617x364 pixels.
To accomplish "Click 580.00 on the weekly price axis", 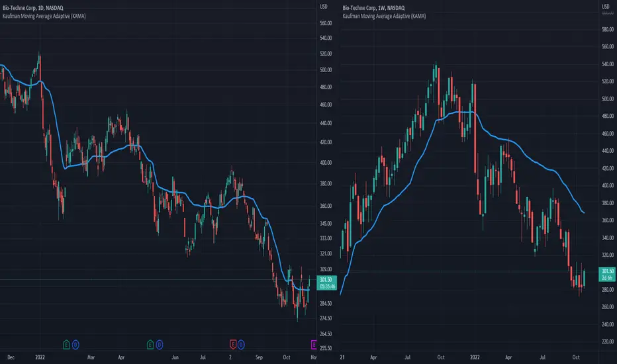I will point(608,30).
